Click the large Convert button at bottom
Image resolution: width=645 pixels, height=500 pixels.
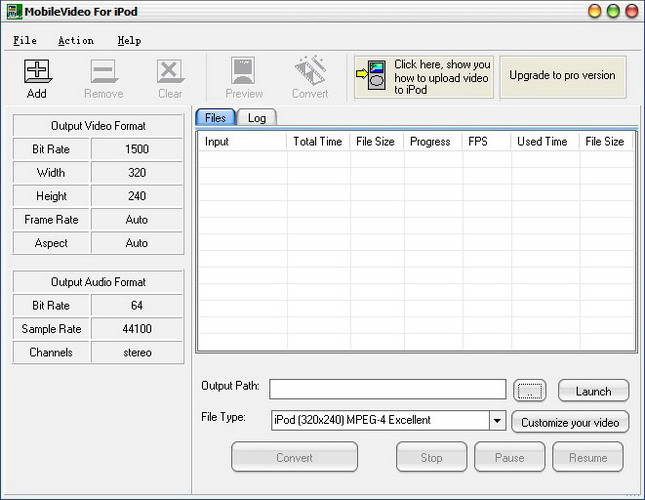(295, 457)
